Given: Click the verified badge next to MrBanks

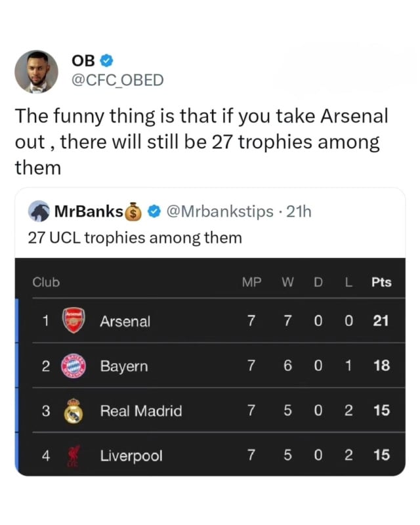Looking at the screenshot, I should click(154, 211).
